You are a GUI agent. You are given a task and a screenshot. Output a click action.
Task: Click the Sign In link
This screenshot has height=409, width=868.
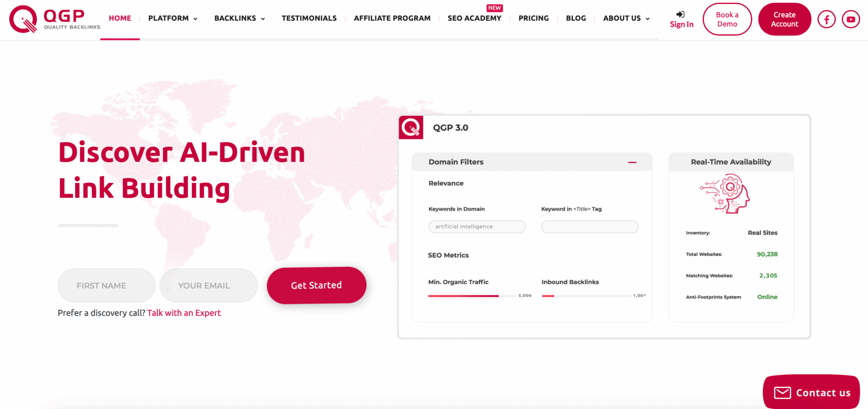click(681, 24)
